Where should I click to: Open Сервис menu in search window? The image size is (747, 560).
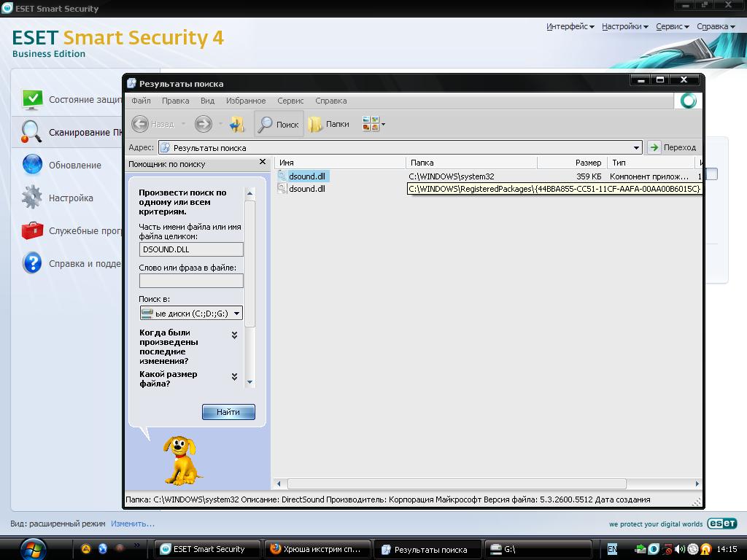point(290,101)
